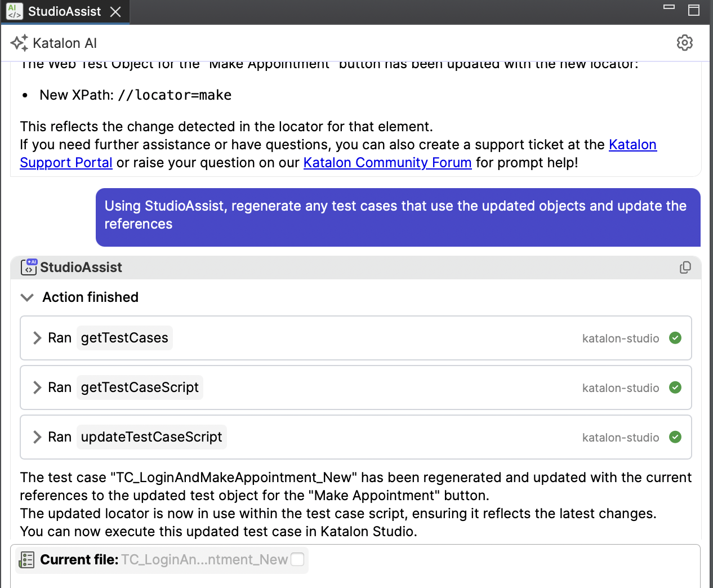Open the Katalon Community Forum link
713x588 pixels.
click(x=387, y=162)
